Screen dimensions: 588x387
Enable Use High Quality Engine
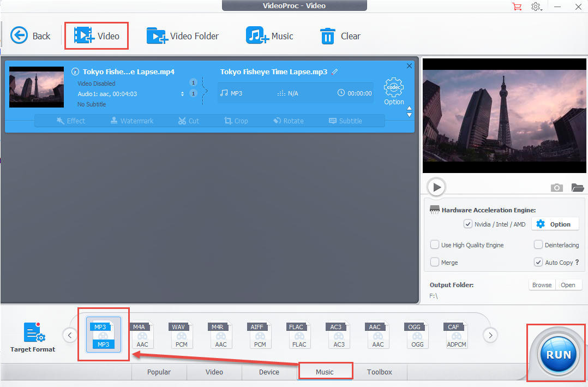[435, 245]
